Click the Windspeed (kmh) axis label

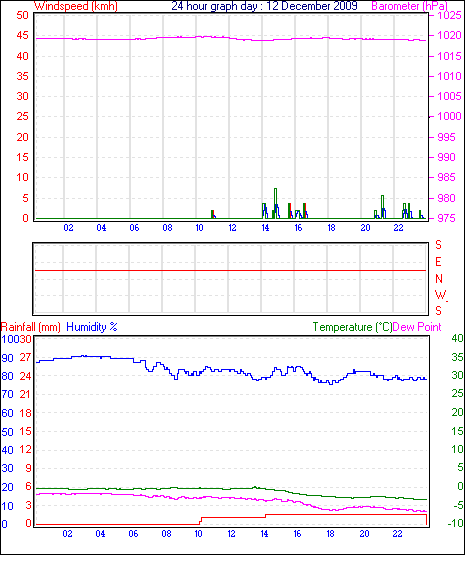76,6
